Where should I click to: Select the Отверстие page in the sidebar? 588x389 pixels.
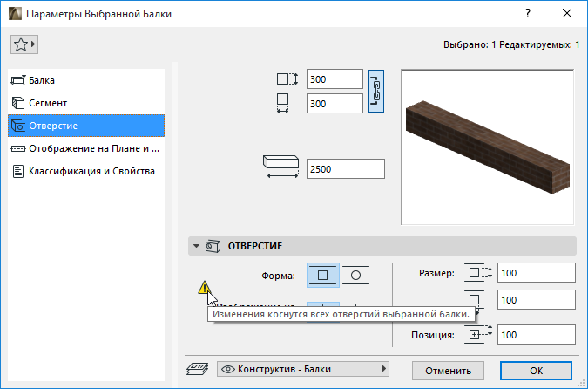point(86,126)
